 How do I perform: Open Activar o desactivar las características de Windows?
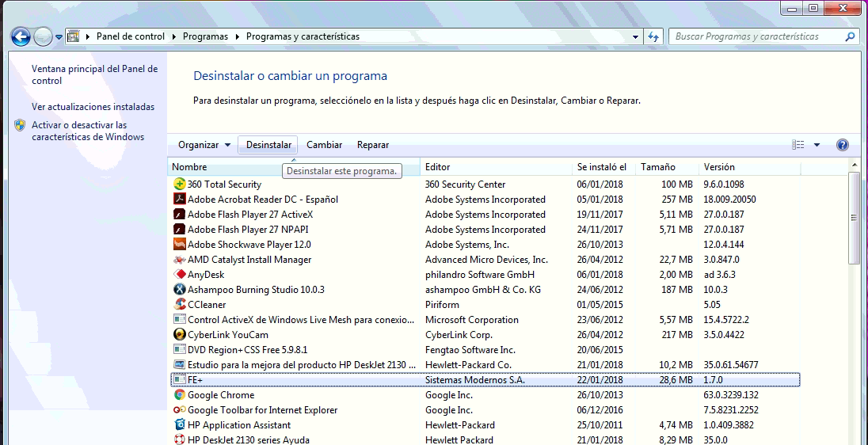pyautogui.click(x=87, y=131)
